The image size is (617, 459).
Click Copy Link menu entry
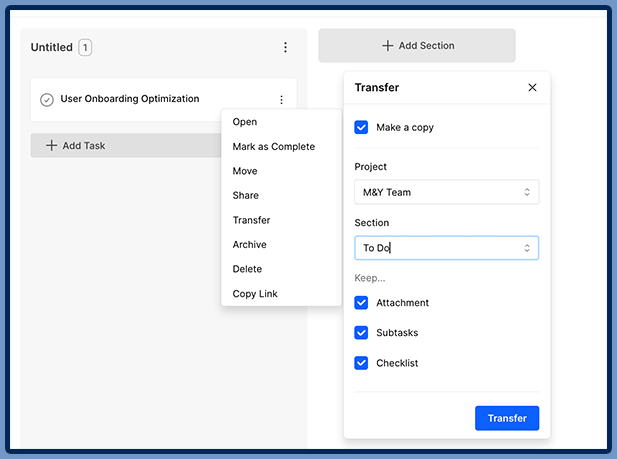click(x=255, y=294)
